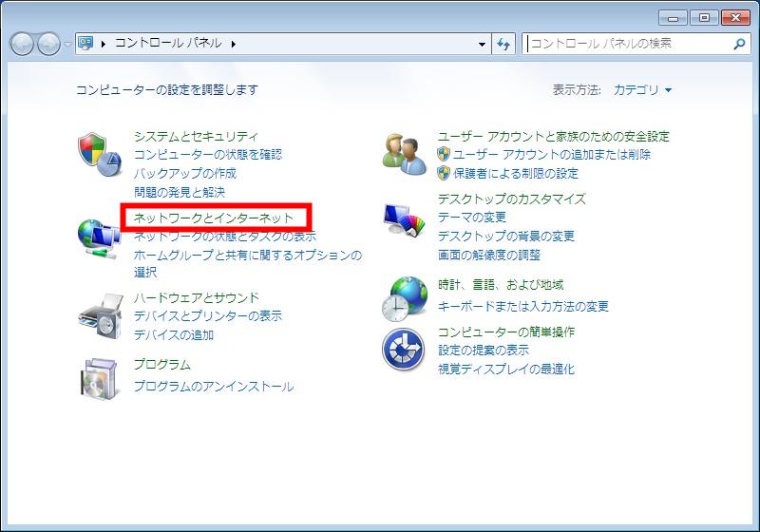The image size is (760, 532).
Task: Open 設定の提案の表示 link
Action: pos(484,350)
